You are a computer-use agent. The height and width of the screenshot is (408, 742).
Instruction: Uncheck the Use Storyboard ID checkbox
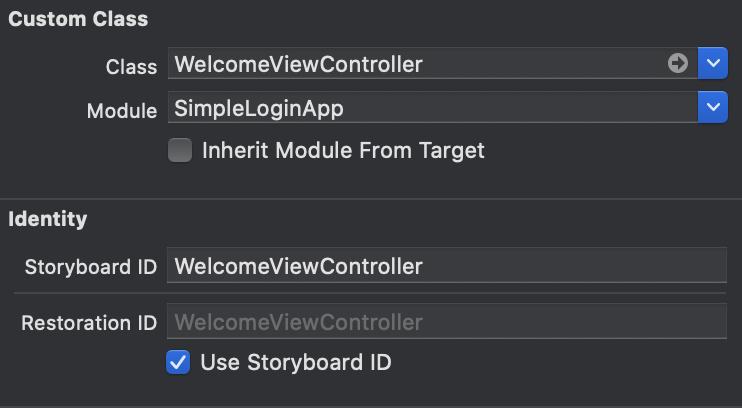point(179,362)
